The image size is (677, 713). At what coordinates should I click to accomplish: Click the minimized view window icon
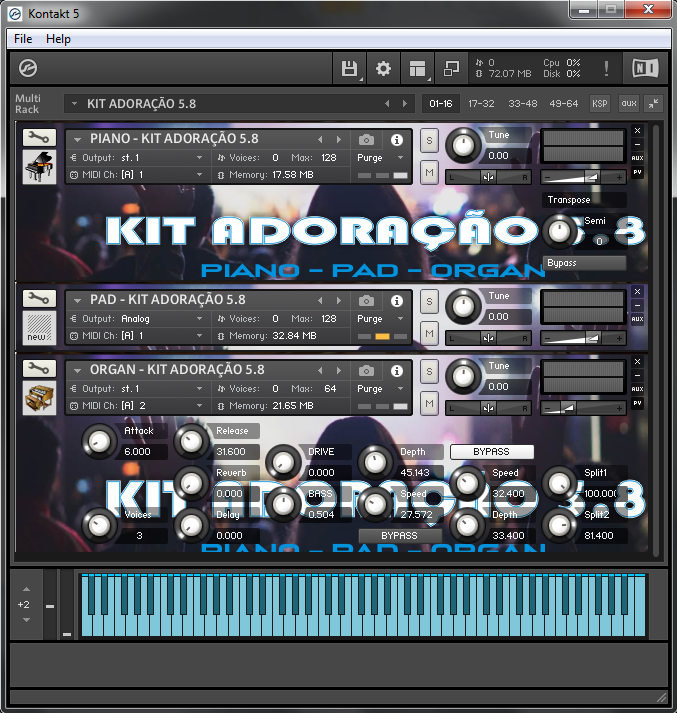click(x=451, y=69)
